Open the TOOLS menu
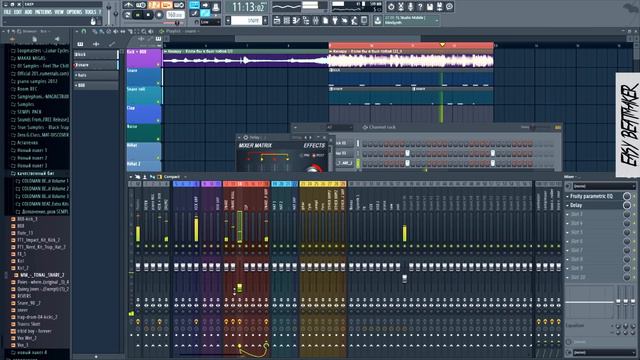This screenshot has width=640, height=360. pos(90,12)
